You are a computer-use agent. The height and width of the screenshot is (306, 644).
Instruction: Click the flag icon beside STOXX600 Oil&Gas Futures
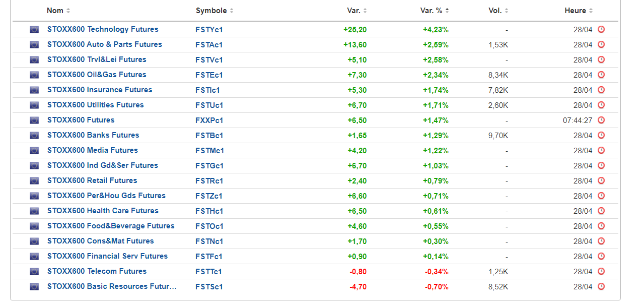pos(34,75)
